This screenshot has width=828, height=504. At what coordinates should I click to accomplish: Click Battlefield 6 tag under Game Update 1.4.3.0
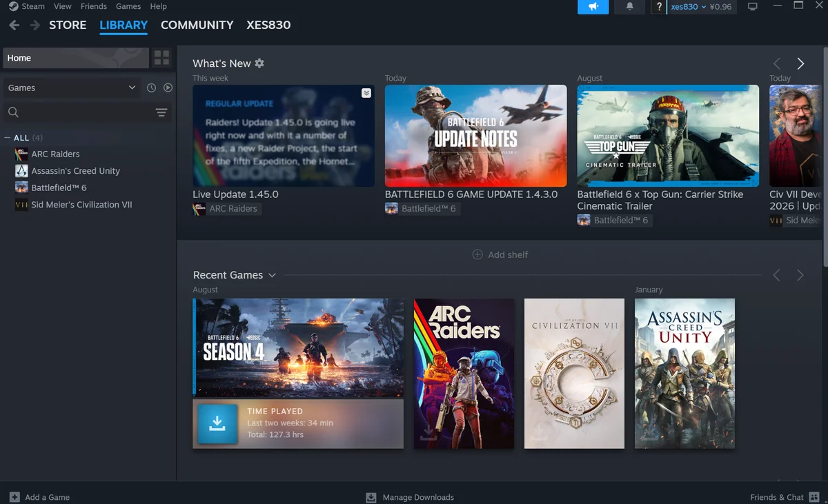pyautogui.click(x=421, y=209)
